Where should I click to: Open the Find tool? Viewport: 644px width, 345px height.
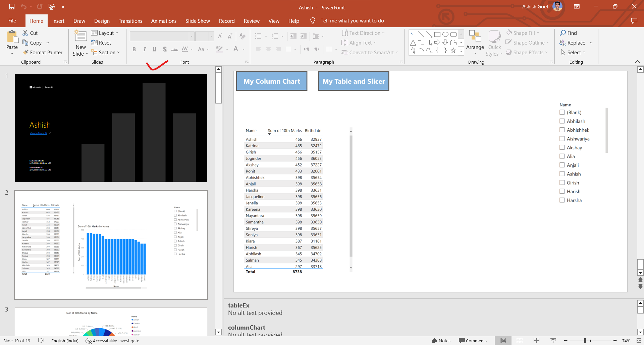tap(569, 33)
